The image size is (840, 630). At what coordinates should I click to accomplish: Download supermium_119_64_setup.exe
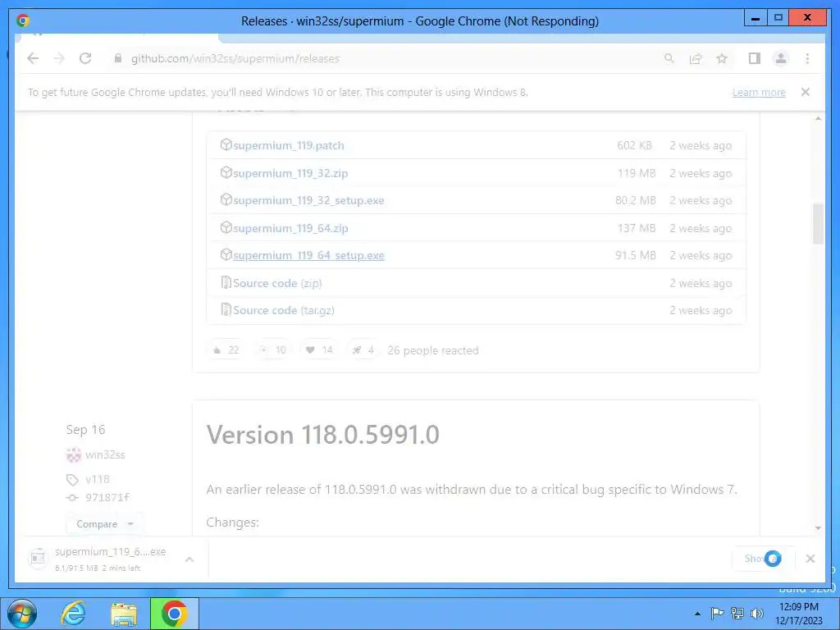point(308,256)
